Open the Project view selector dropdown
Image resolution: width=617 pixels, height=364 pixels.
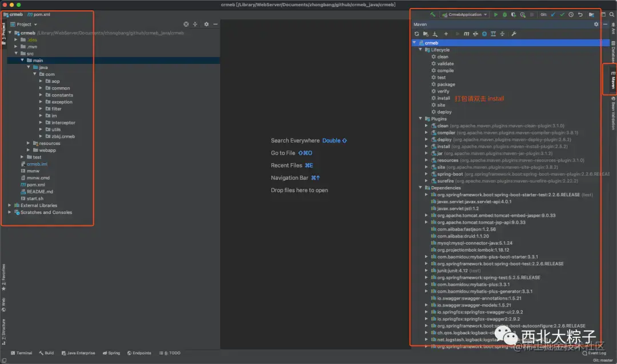point(23,25)
